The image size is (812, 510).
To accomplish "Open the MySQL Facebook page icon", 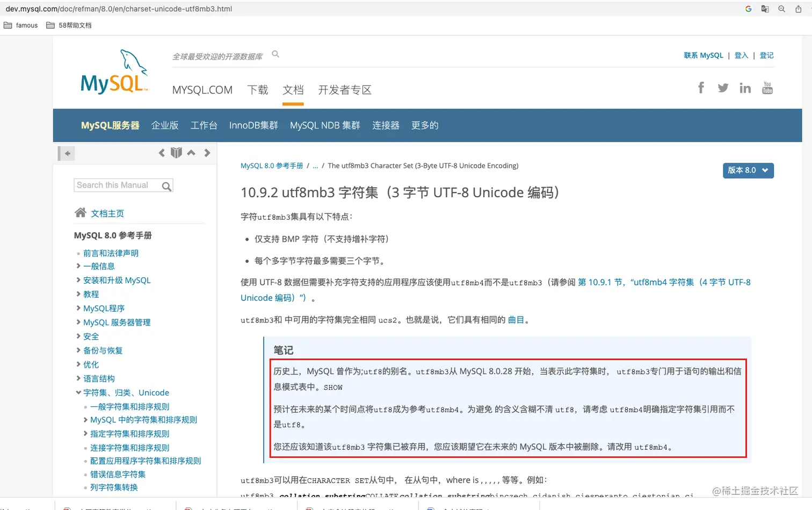I will pos(701,88).
